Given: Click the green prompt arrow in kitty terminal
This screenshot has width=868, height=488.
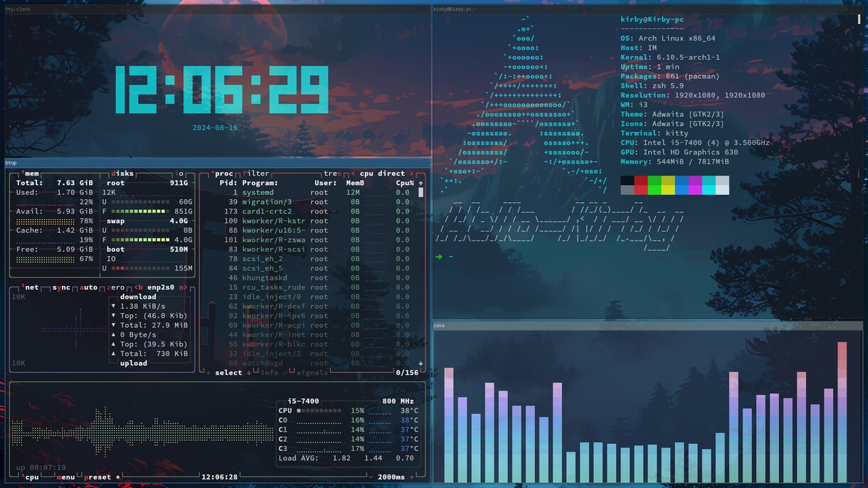Looking at the screenshot, I should (x=439, y=256).
